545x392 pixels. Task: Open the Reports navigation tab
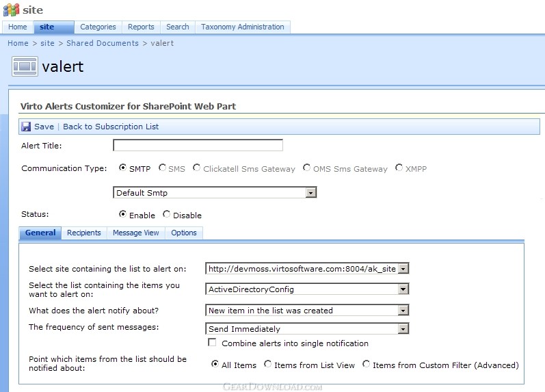tap(141, 27)
